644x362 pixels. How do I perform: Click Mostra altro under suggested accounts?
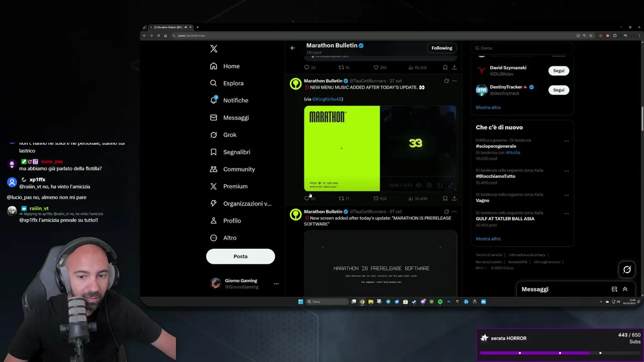click(x=488, y=108)
